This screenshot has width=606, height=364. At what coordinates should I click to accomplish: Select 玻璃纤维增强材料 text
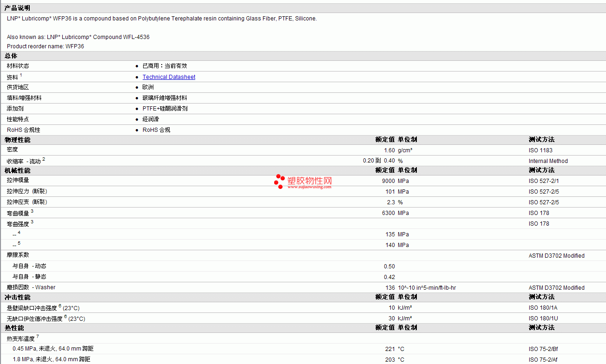pos(165,98)
